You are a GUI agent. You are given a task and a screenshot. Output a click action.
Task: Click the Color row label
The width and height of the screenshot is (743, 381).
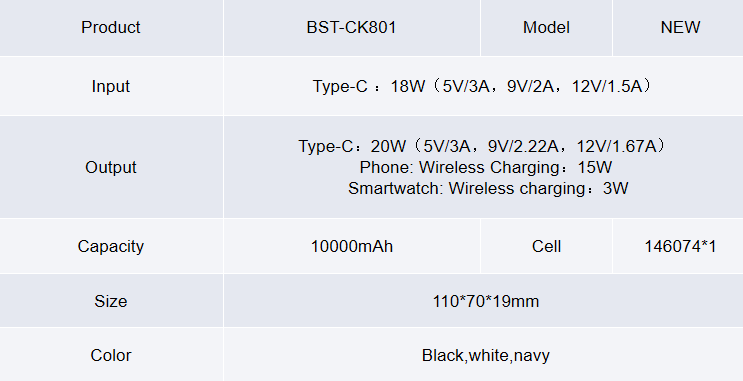[111, 355]
